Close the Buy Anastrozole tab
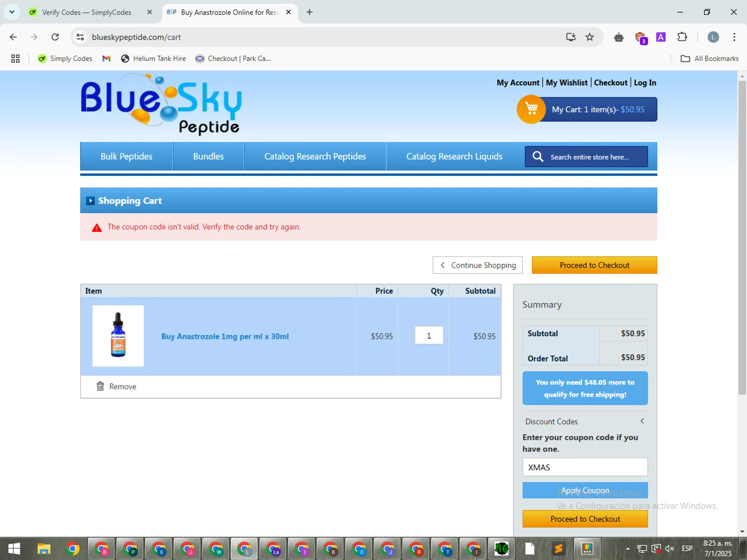Viewport: 747px width, 560px height. pos(288,12)
